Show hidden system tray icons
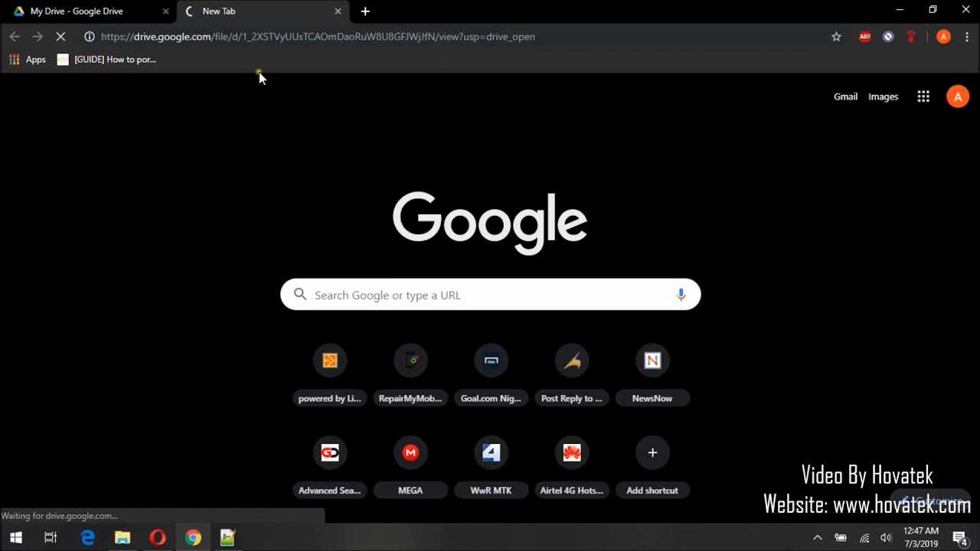 click(x=818, y=537)
